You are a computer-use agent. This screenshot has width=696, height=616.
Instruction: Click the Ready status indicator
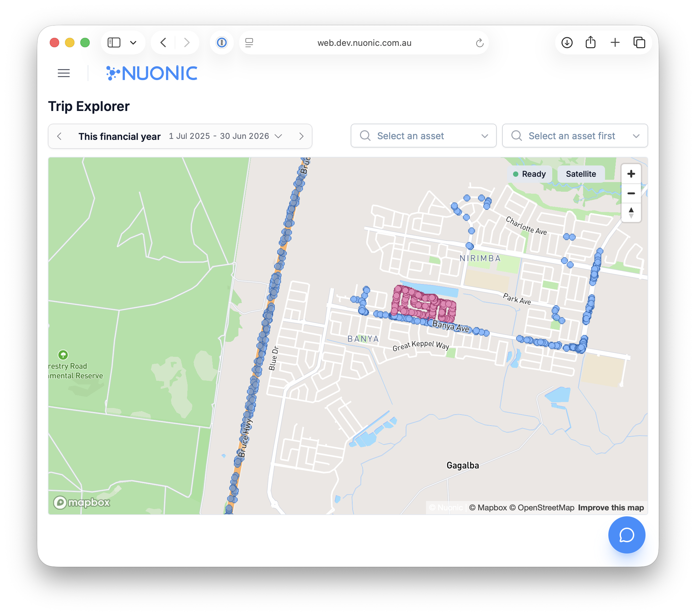(x=530, y=174)
